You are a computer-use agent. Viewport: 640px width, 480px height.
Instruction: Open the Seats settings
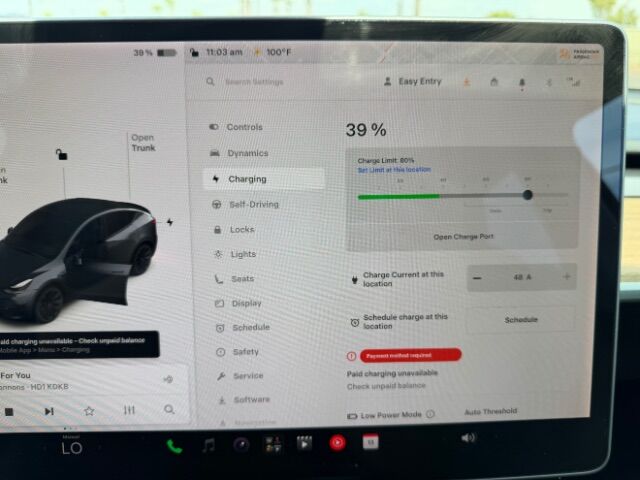coord(234,279)
